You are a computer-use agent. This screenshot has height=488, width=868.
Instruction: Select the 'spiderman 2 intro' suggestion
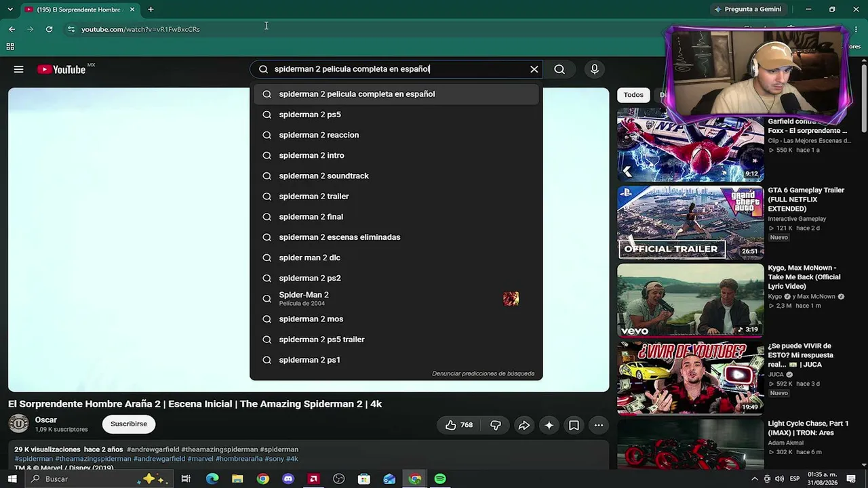click(396, 155)
